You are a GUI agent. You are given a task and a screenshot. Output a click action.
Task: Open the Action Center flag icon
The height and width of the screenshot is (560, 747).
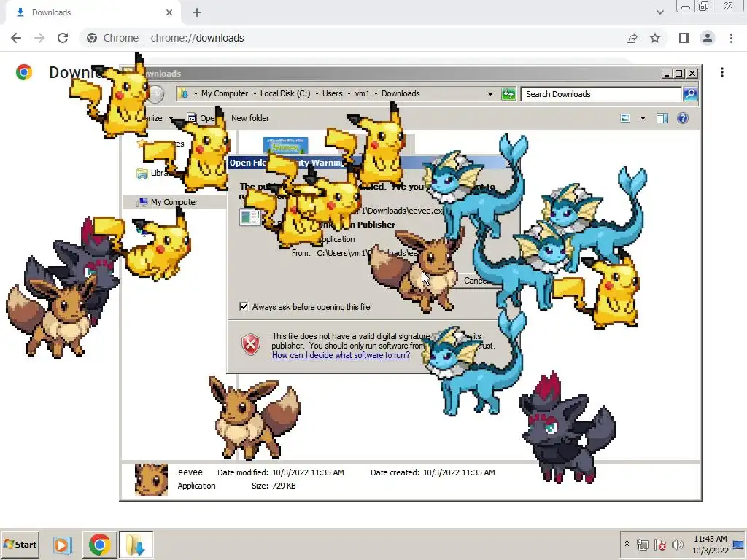click(659, 544)
